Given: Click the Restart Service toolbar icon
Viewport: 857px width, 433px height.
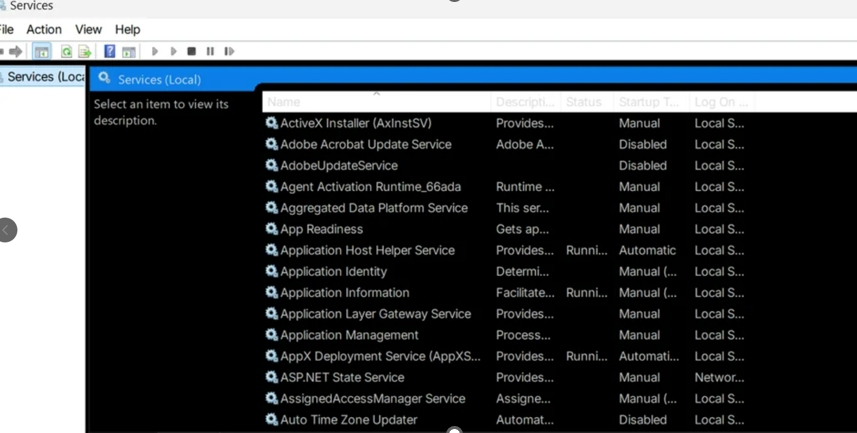Looking at the screenshot, I should pos(229,51).
